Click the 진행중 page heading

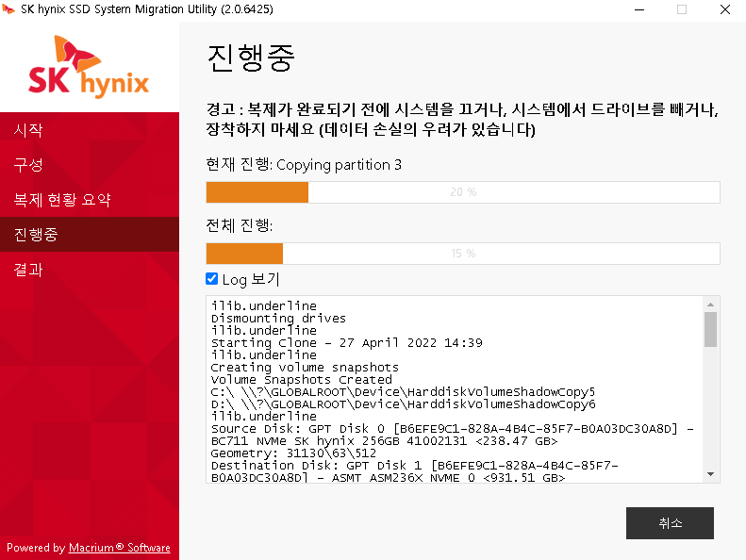point(251,58)
